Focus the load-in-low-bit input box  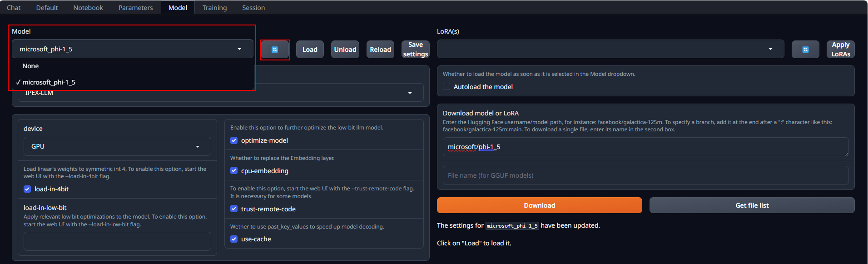[x=117, y=241]
